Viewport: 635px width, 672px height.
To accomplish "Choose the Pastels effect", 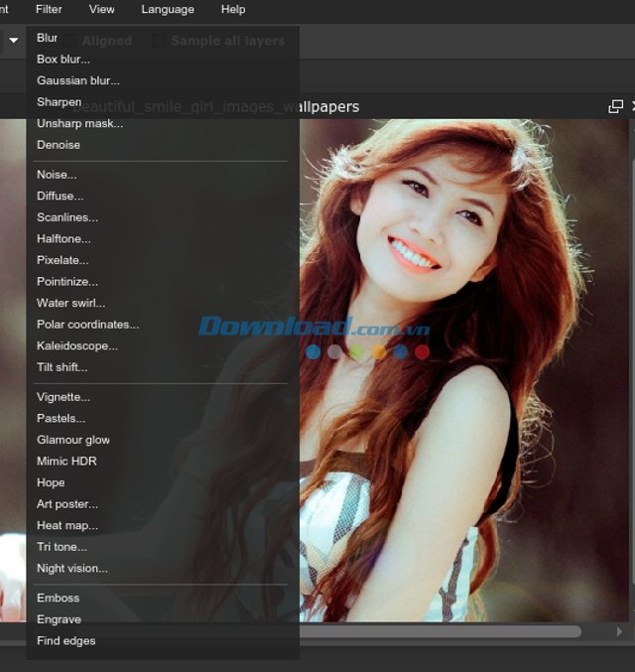I will [x=61, y=418].
